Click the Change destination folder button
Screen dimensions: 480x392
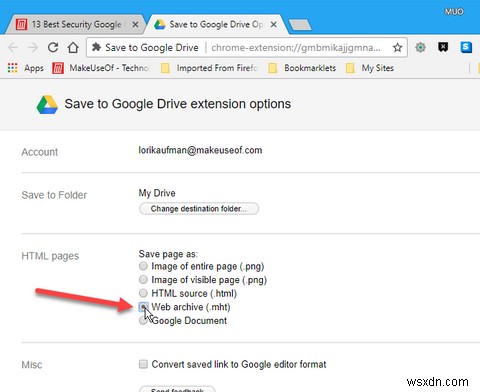coord(199,209)
